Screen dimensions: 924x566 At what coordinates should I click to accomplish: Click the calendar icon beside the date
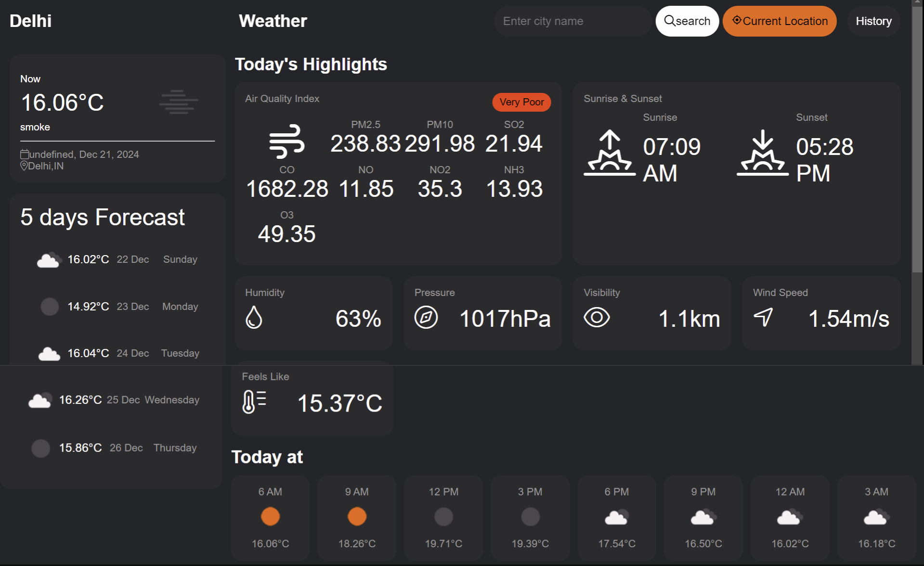coord(24,154)
